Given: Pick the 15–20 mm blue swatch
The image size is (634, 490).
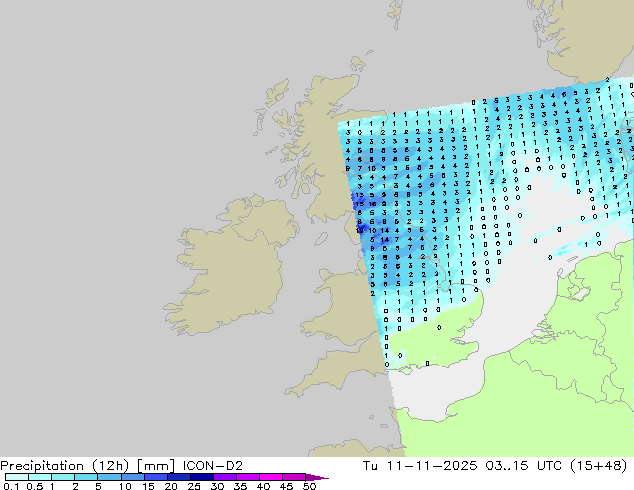Looking at the screenshot, I should click(155, 477).
